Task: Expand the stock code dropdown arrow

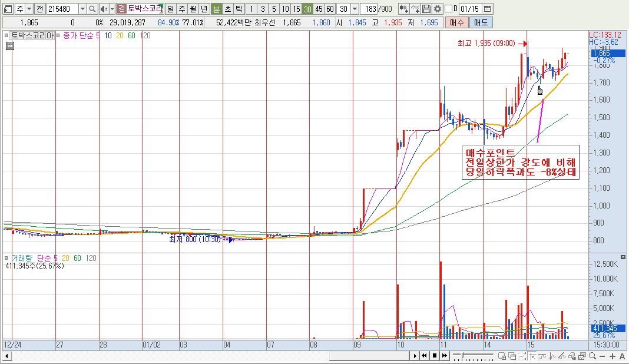Action: tap(82, 9)
